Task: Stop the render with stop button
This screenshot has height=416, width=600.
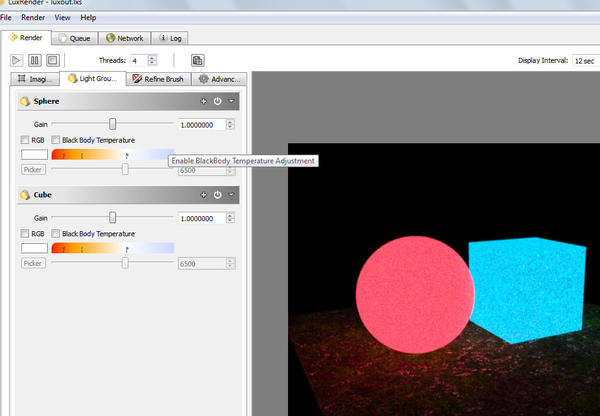Action: coord(53,60)
